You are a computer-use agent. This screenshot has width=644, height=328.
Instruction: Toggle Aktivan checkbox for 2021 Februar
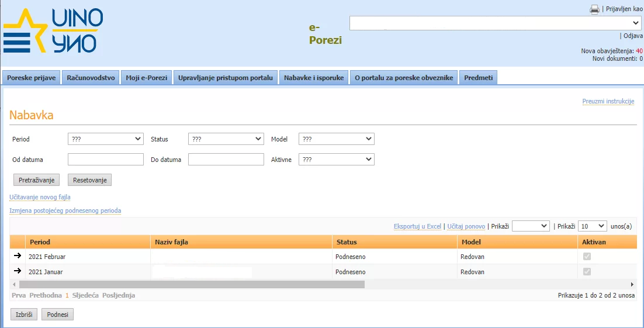click(587, 257)
